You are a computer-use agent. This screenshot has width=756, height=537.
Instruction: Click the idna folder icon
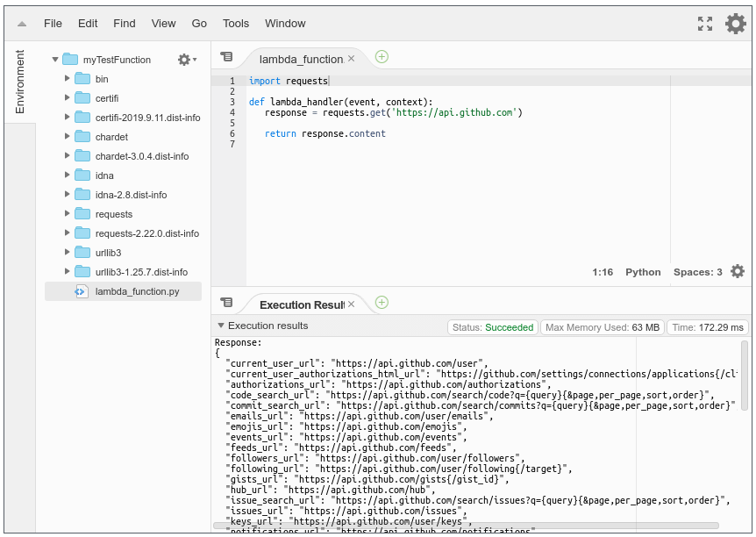(x=82, y=175)
